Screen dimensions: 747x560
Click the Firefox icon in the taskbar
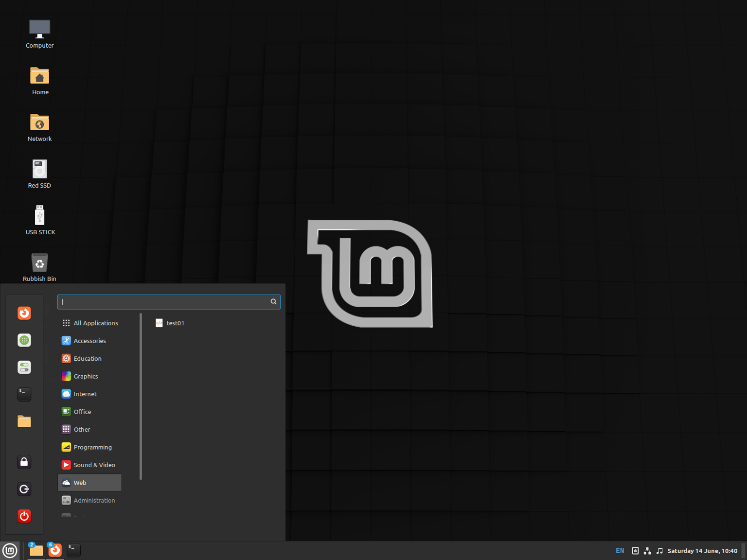click(x=55, y=550)
